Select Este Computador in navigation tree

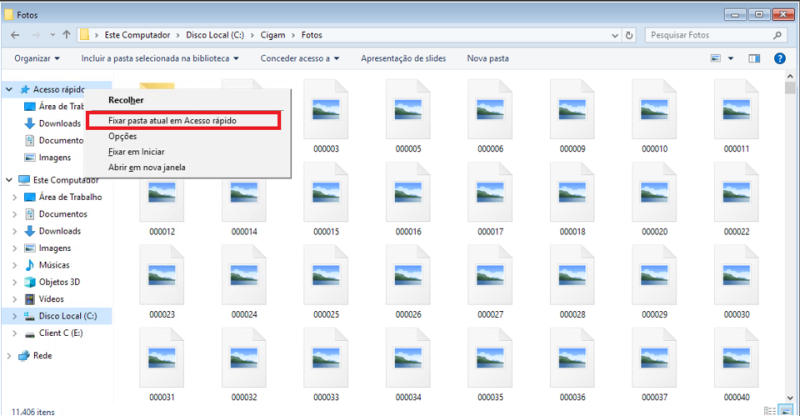59,180
